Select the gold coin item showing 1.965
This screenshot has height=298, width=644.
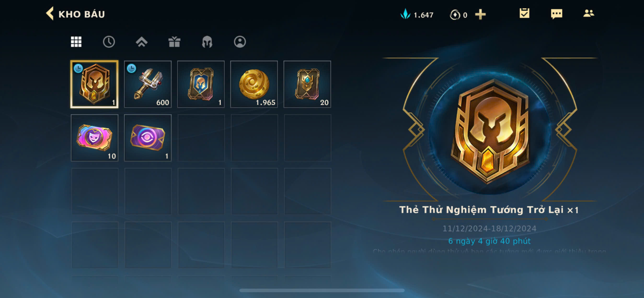pos(254,84)
